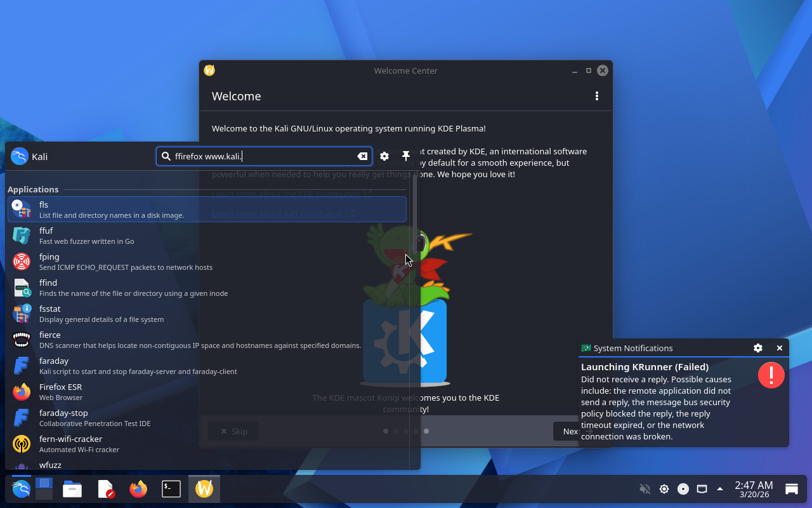Launch Firefox ESR from search results
The width and height of the screenshot is (812, 508).
[x=60, y=392]
